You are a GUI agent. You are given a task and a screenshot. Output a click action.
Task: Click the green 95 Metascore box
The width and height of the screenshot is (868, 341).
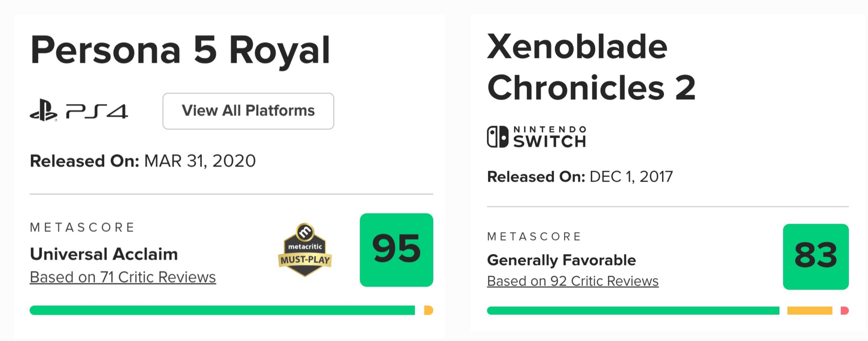(x=396, y=250)
